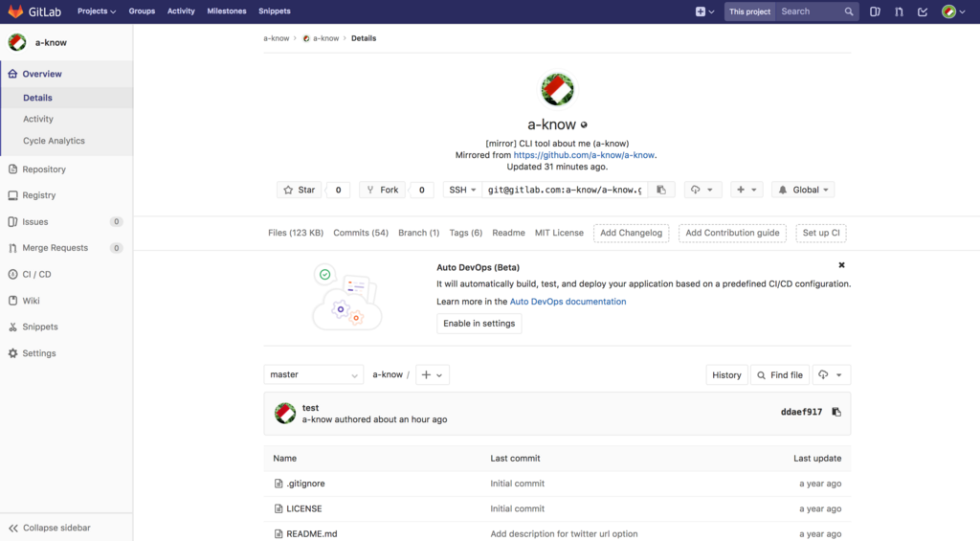Fork the a-know project

[x=383, y=190]
